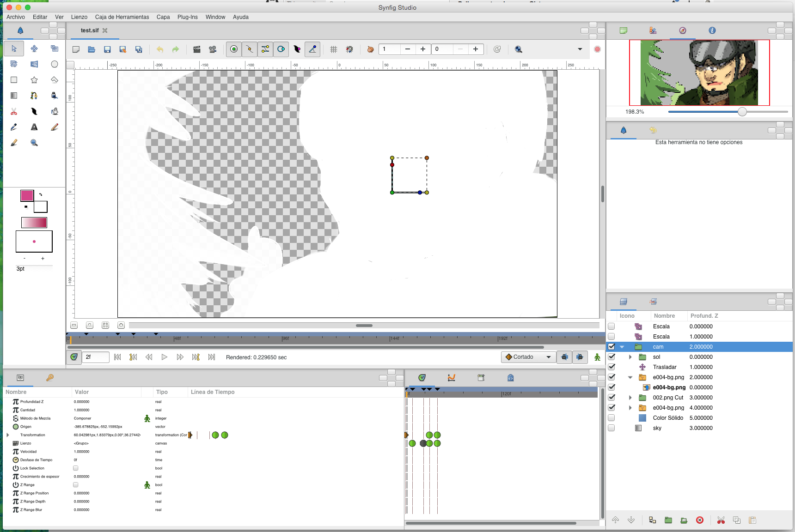
Task: Click the Render clapperboard icon
Action: (197, 49)
